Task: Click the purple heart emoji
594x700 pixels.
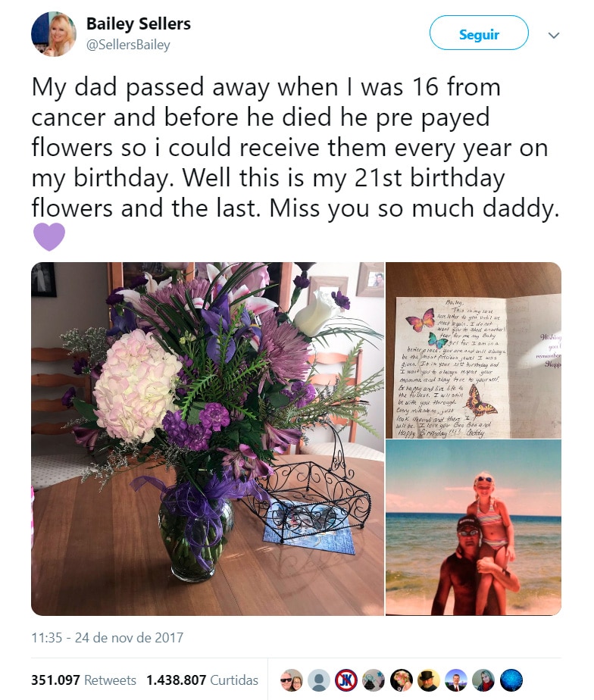Action: [x=49, y=236]
